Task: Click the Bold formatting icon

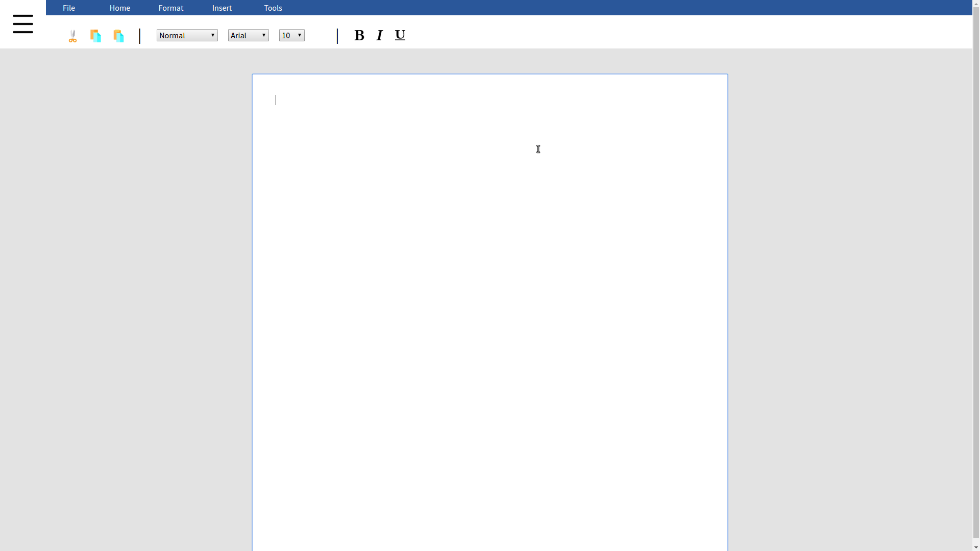Action: point(359,36)
